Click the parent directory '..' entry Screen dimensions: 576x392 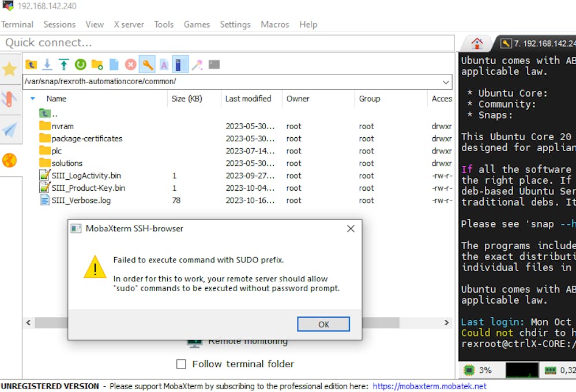coord(48,114)
